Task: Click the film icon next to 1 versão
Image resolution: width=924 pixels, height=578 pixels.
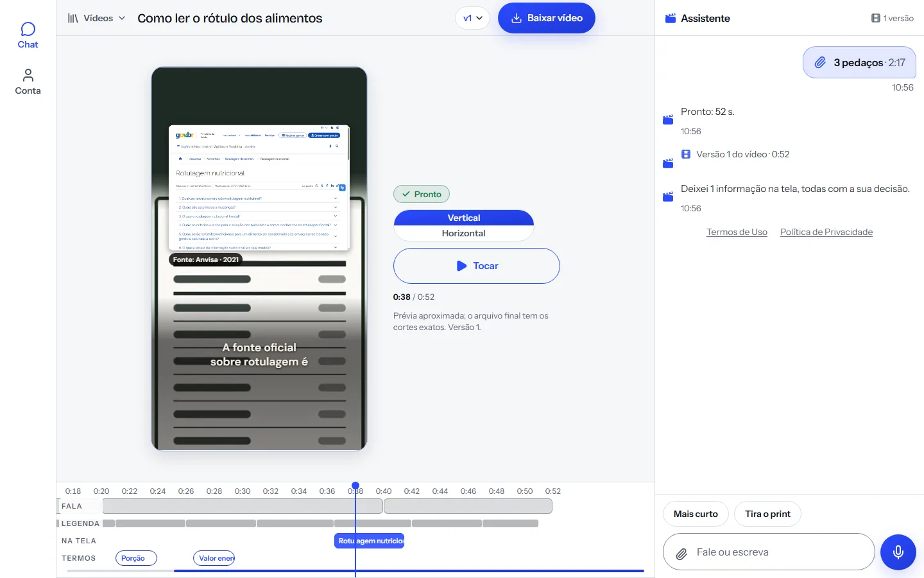Action: (875, 18)
